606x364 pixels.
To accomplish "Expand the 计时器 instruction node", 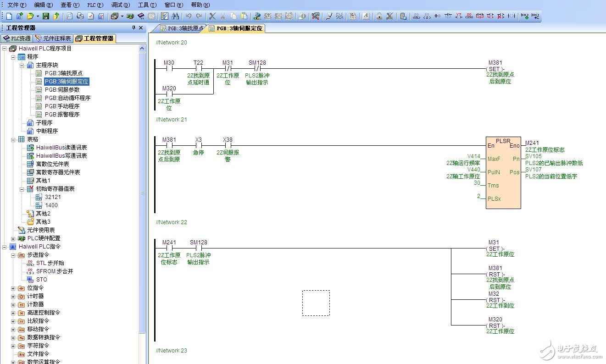I will point(13,296).
